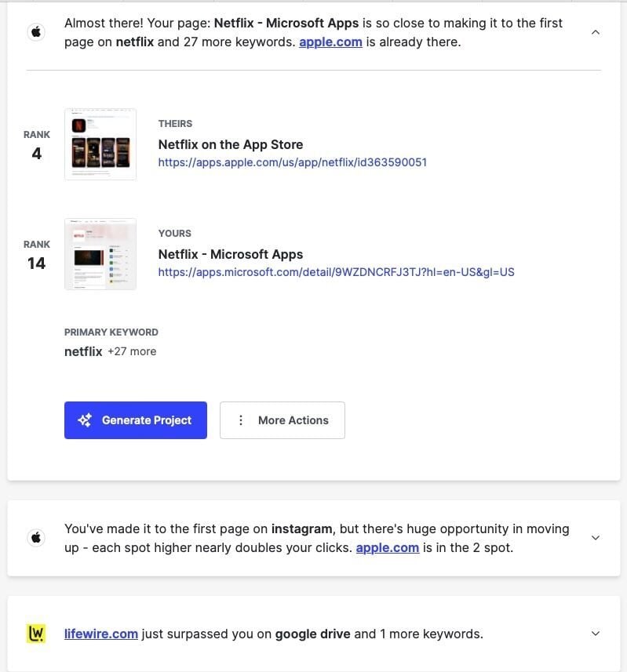Image resolution: width=627 pixels, height=672 pixels.
Task: Click the 'Netflix on the App Store' title
Action: [231, 144]
